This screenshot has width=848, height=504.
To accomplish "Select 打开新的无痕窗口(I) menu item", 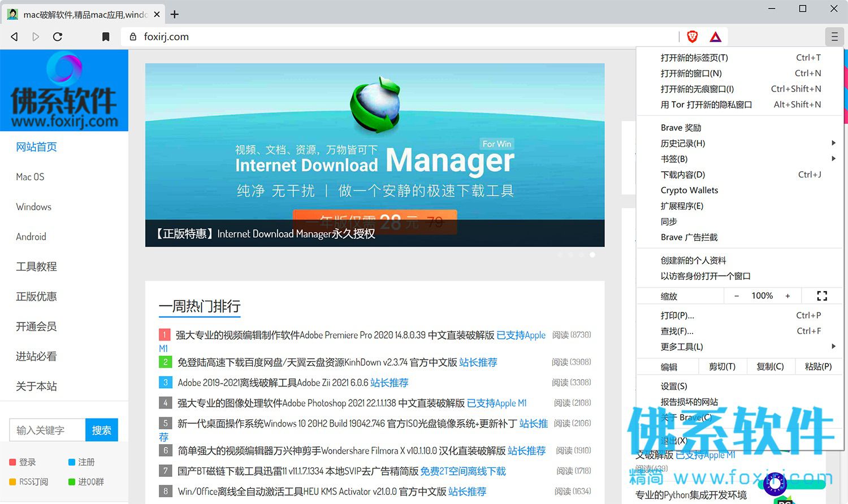I will click(740, 89).
